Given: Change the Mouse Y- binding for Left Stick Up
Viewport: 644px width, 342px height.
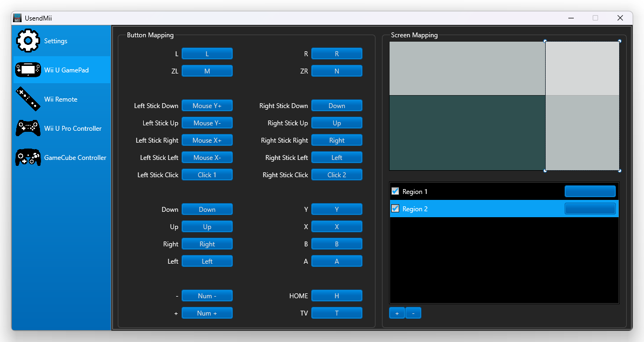Looking at the screenshot, I should [207, 123].
